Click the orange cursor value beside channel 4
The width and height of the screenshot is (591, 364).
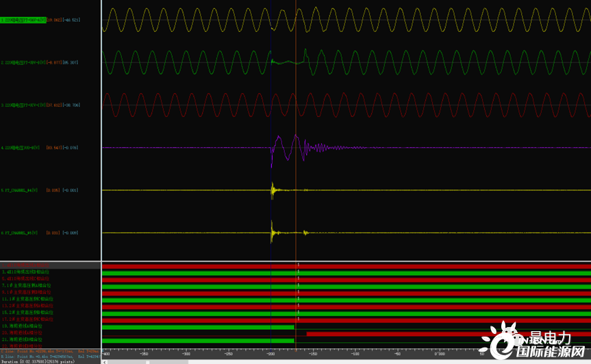pos(54,148)
